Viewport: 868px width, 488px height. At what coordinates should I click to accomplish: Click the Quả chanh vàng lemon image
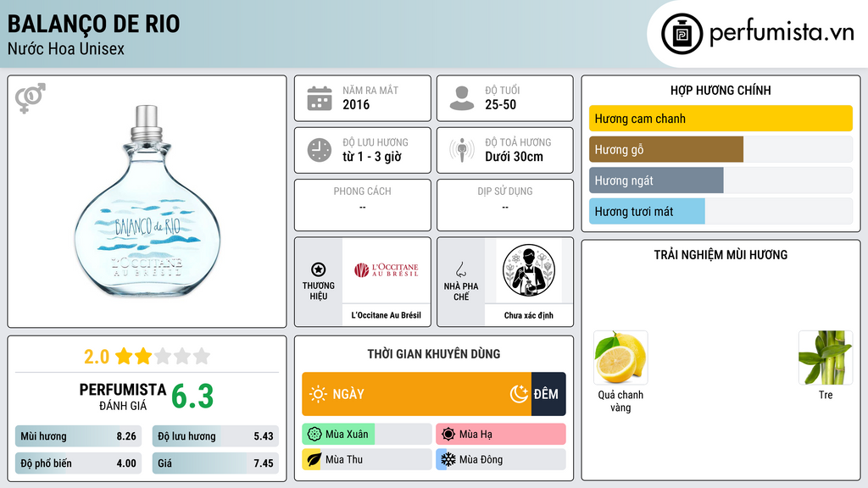click(x=620, y=358)
